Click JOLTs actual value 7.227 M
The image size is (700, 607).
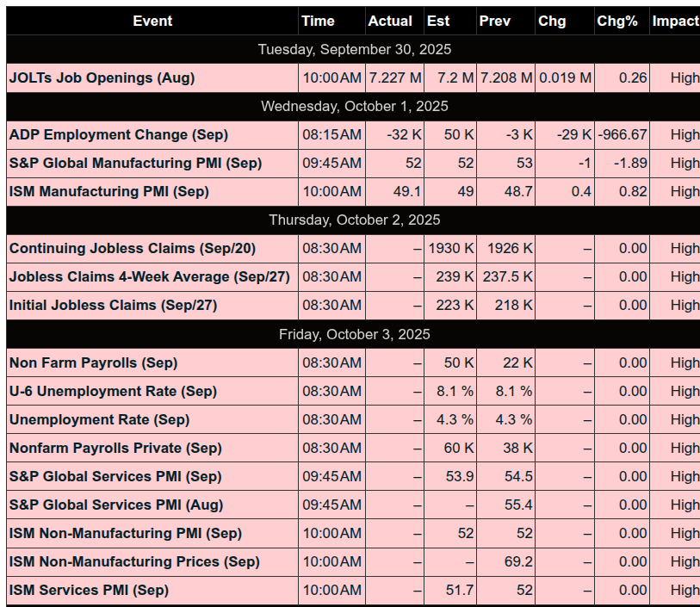(395, 78)
